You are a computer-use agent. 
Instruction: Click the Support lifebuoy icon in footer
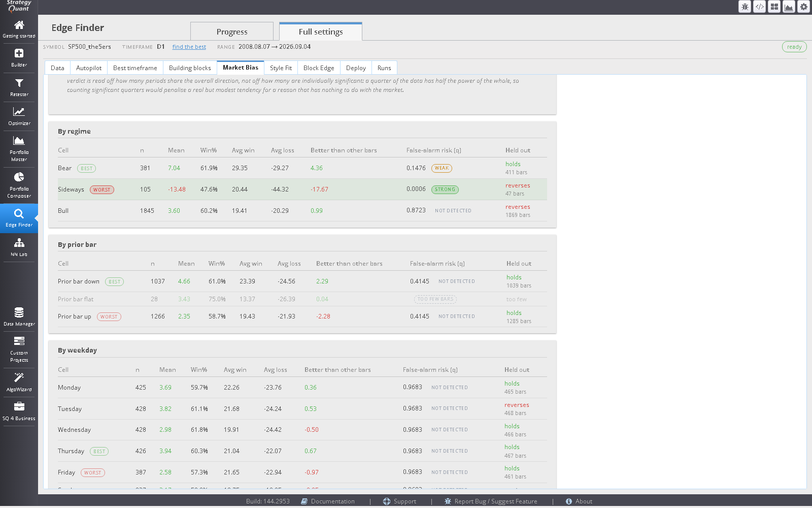(387, 501)
